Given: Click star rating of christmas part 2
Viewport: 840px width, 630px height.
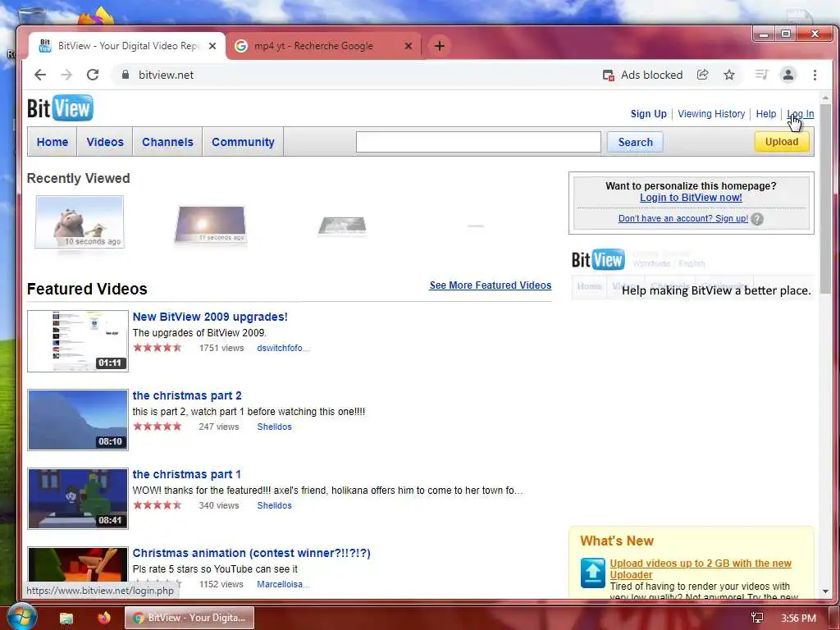Looking at the screenshot, I should [157, 427].
